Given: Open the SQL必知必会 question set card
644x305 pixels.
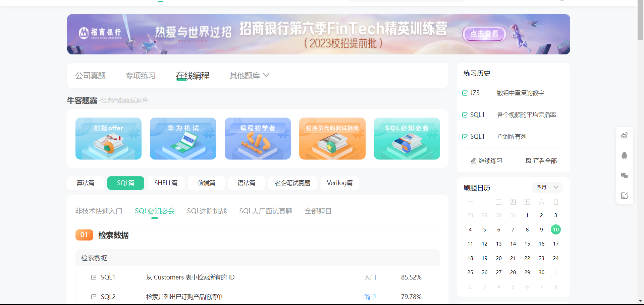Looking at the screenshot, I should pos(407,138).
